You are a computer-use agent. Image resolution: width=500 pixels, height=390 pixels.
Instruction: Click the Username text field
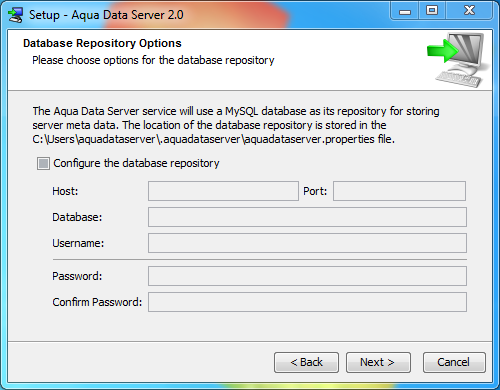307,243
